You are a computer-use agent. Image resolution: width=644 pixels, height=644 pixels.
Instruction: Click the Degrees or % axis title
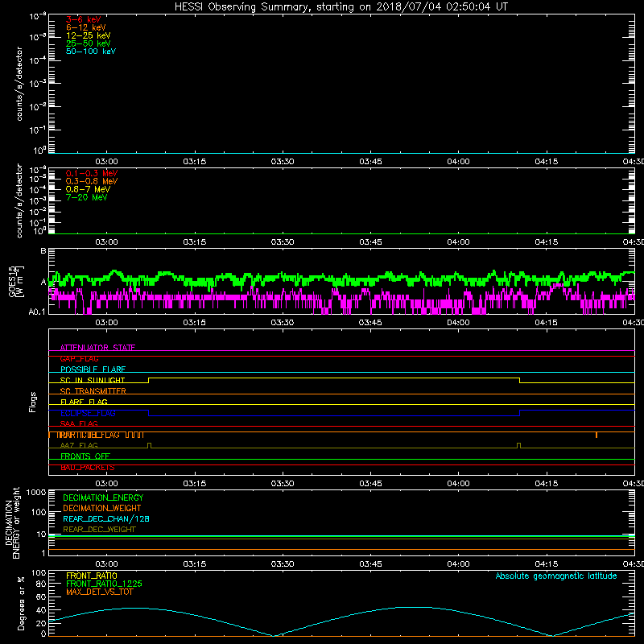tap(21, 603)
